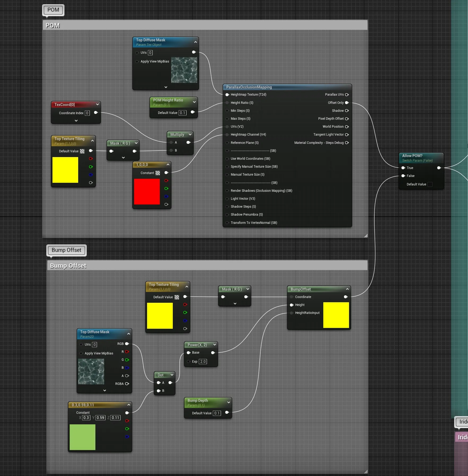Image resolution: width=468 pixels, height=476 pixels.
Task: Click the Parallax UVs output pin
Action: (x=347, y=95)
